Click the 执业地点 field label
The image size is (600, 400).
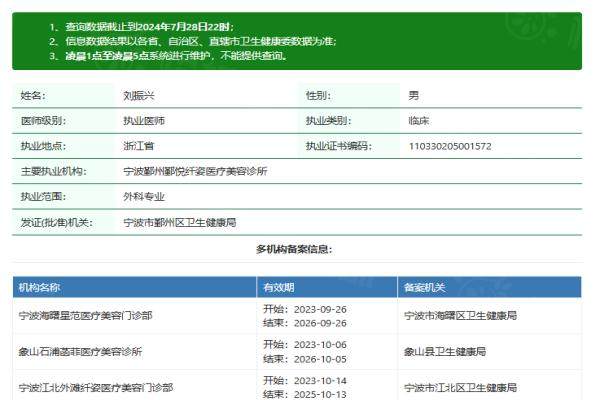tap(43, 146)
